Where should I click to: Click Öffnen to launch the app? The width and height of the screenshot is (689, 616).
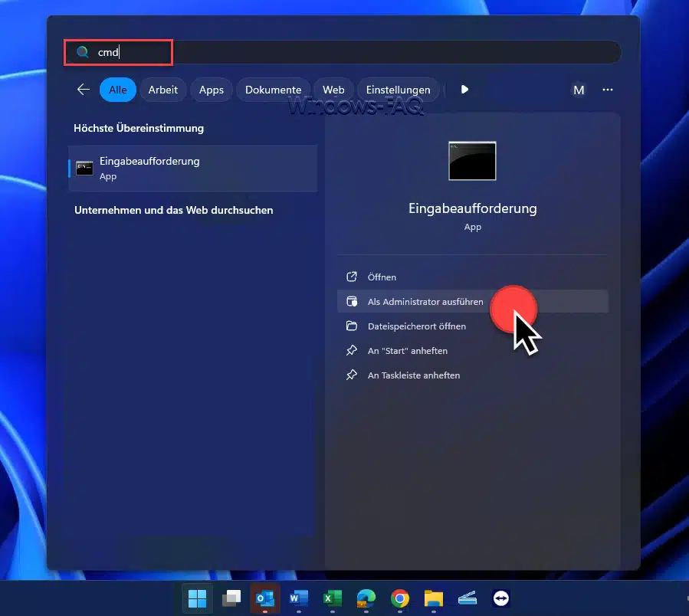[x=473, y=277]
